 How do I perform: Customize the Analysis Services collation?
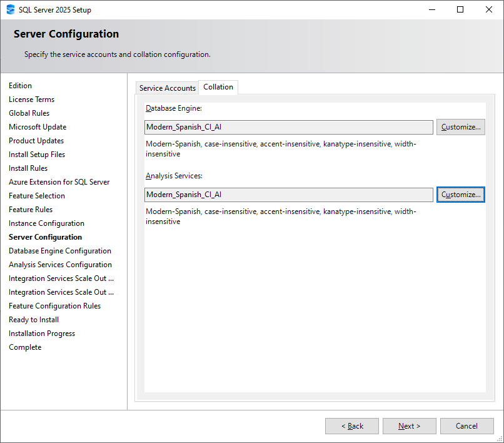coord(461,195)
